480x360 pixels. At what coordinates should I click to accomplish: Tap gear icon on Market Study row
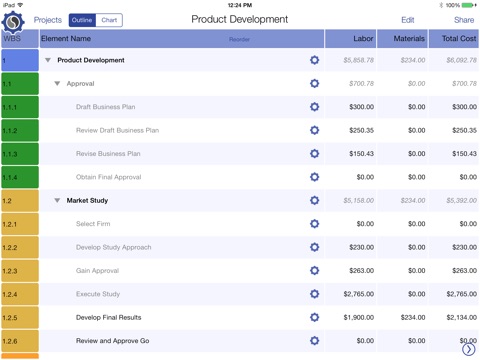click(x=314, y=200)
